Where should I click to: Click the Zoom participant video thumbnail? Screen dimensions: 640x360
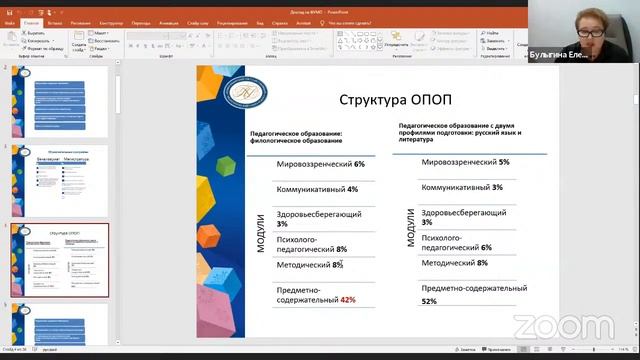584,31
